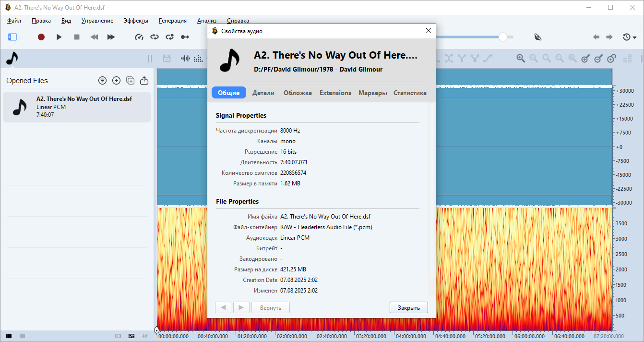Toggle loop playback icon

[x=155, y=37]
